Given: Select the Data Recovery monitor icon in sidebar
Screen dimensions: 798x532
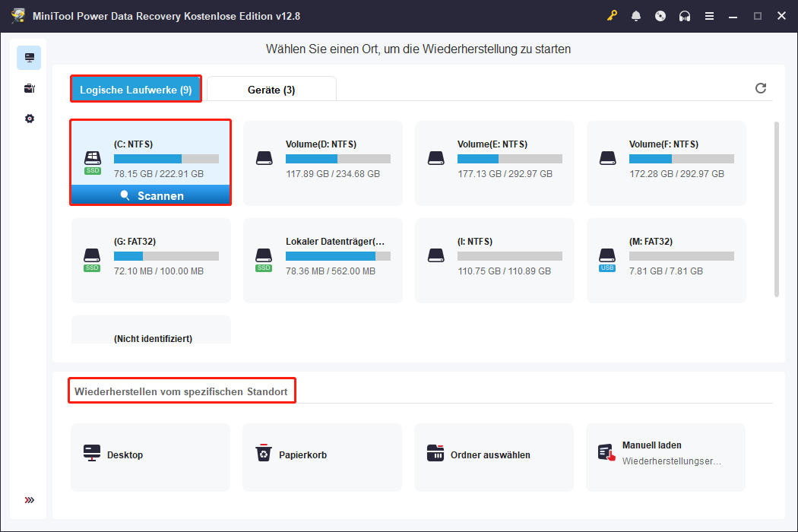Looking at the screenshot, I should click(29, 57).
